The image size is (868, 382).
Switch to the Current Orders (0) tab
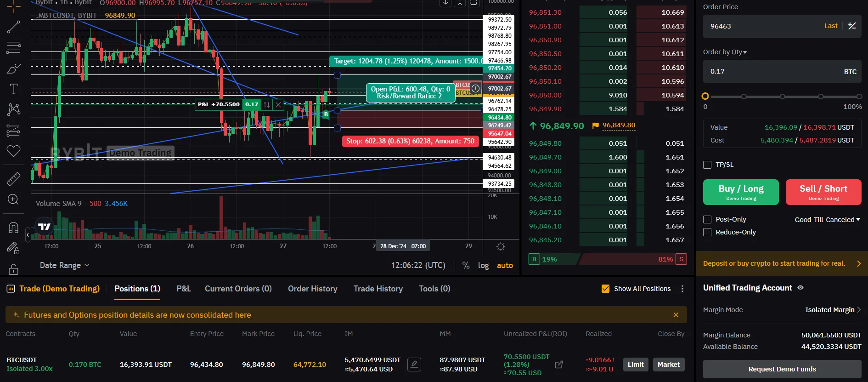point(238,289)
